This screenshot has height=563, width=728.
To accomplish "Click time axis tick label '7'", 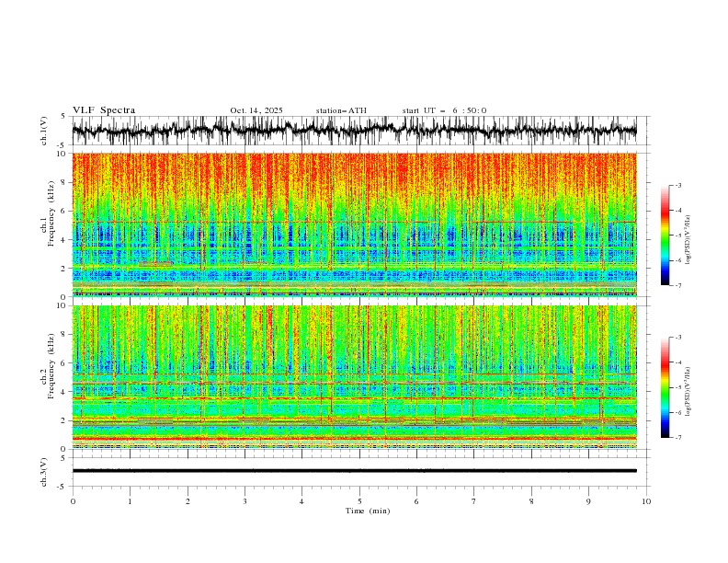I will coord(474,501).
